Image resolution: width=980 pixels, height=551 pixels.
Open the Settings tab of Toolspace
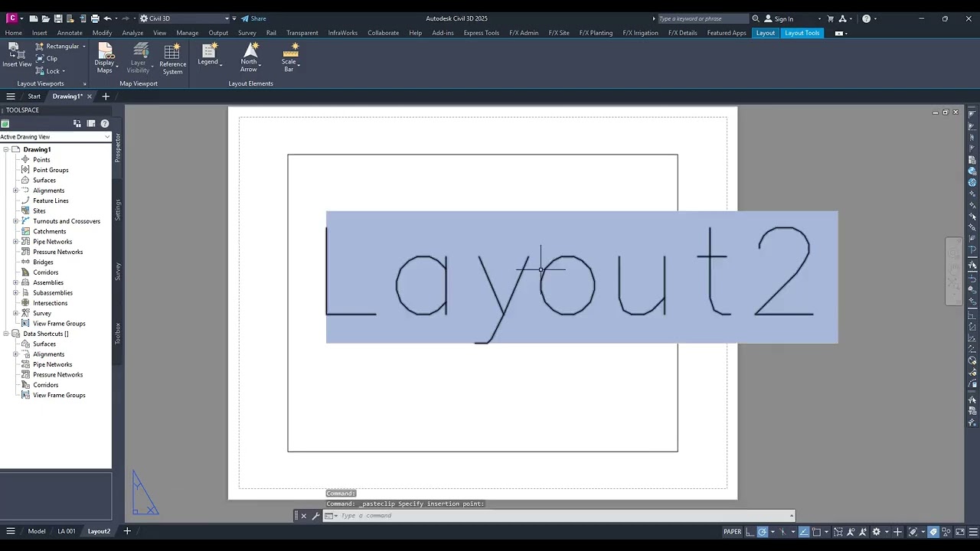118,210
